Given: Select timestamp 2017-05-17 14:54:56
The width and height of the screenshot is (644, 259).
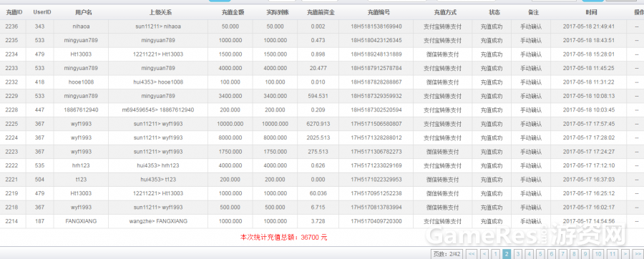Looking at the screenshot, I should tap(589, 222).
